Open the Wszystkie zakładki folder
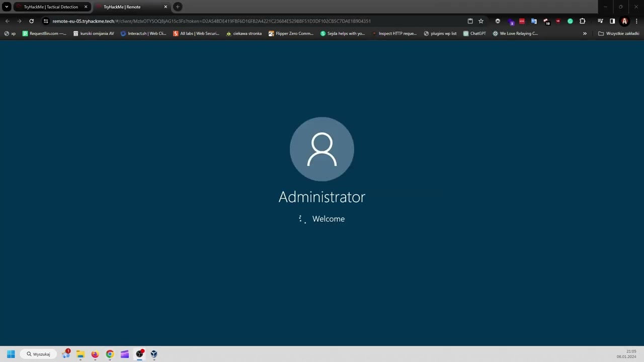Viewport: 644px width, 362px height. pos(618,34)
